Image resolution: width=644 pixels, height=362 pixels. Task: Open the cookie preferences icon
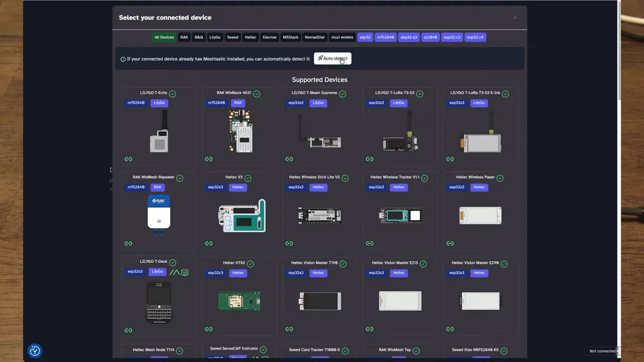35,351
